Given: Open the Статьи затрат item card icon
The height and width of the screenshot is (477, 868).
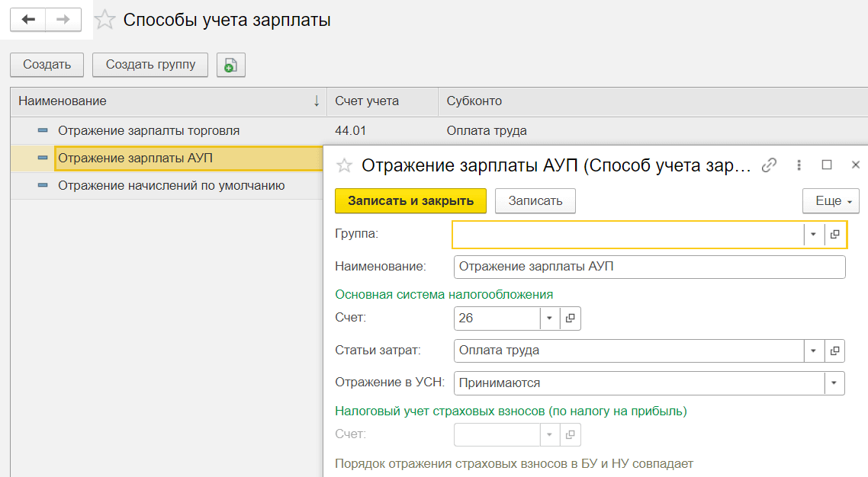Looking at the screenshot, I should [835, 351].
